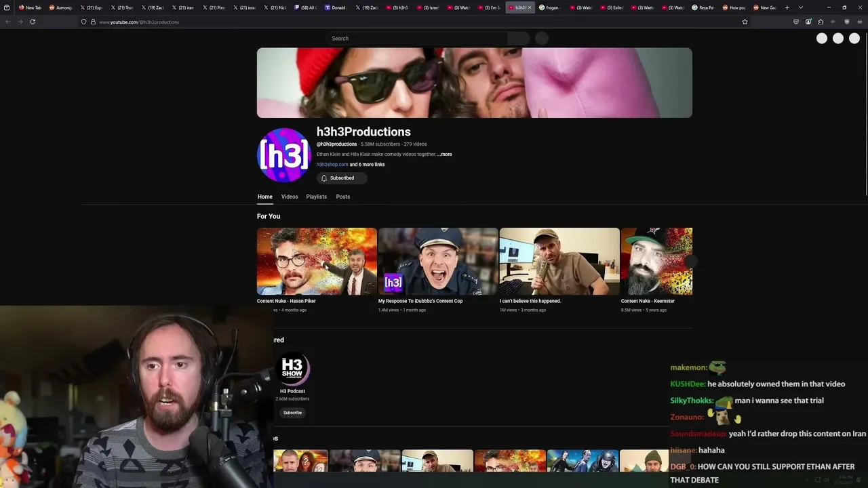Viewport: 868px width, 488px height.
Task: Switch to the Donald browser tab
Action: 336,7
